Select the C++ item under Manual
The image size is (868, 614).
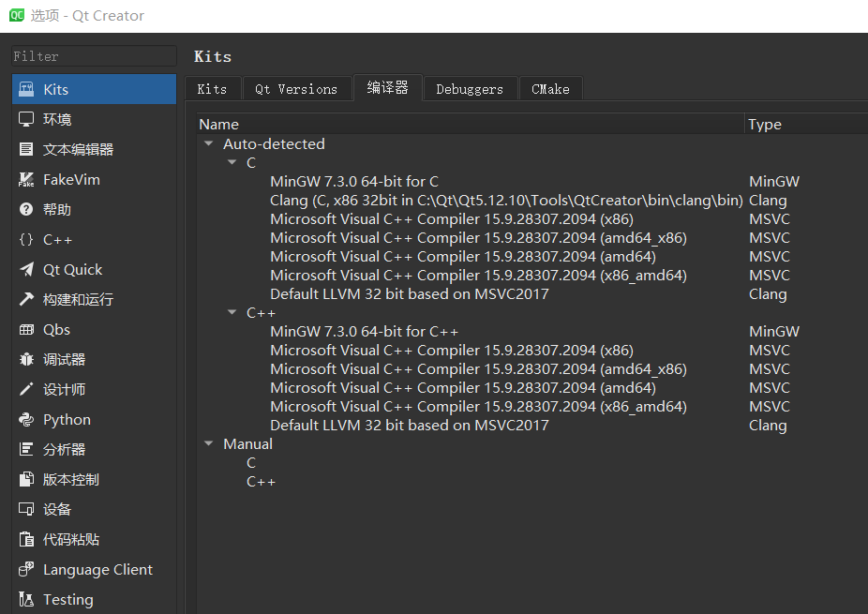tap(261, 482)
